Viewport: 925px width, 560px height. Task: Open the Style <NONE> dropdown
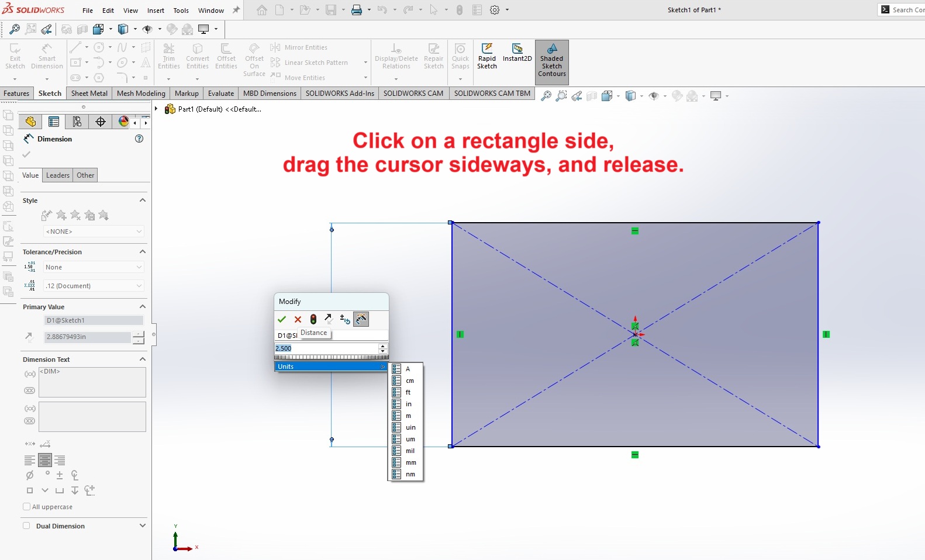pos(94,231)
